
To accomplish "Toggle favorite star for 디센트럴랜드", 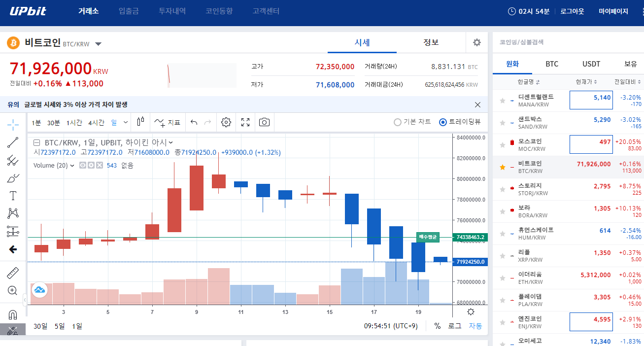I will [503, 101].
